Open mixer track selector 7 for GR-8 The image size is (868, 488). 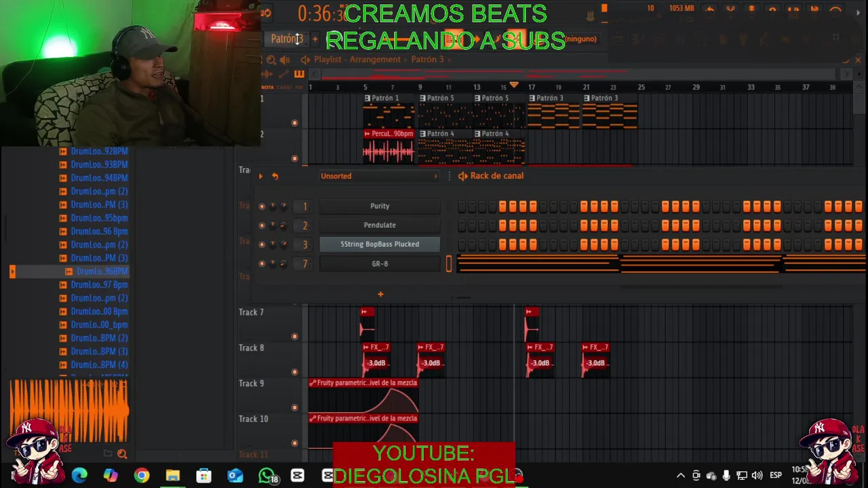(x=304, y=264)
